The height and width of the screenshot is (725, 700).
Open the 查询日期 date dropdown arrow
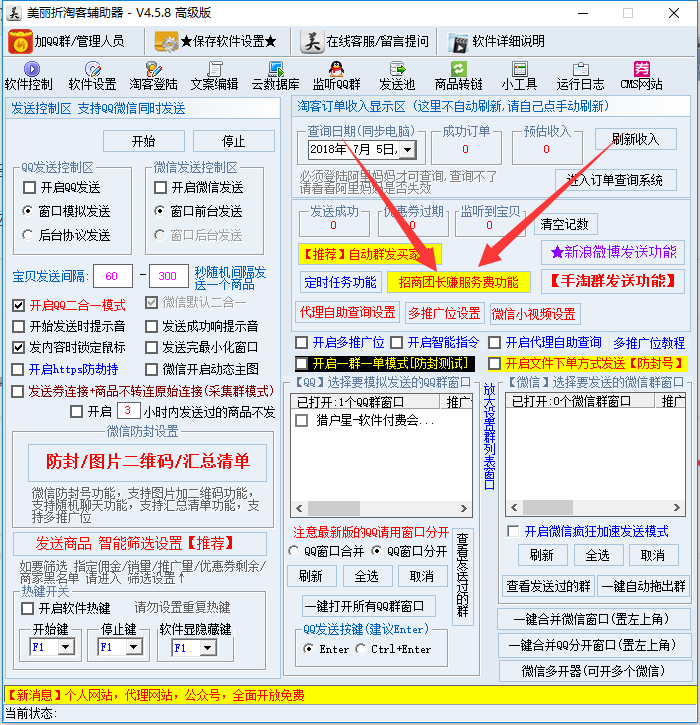coord(407,150)
